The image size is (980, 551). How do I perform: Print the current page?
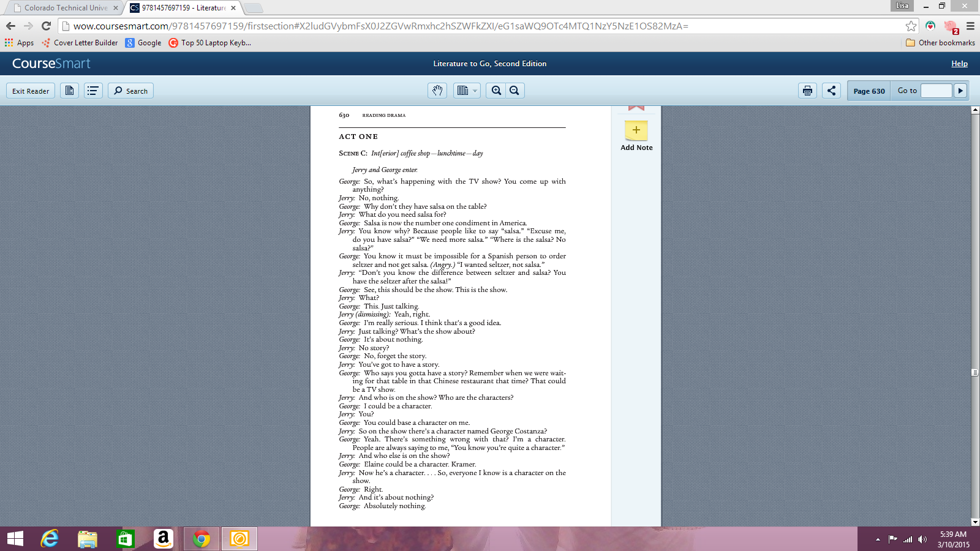[x=808, y=91]
